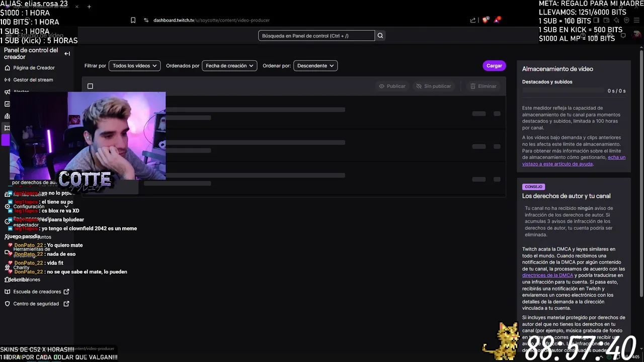Click the Destacados y subidos storage bar

[x=563, y=91]
